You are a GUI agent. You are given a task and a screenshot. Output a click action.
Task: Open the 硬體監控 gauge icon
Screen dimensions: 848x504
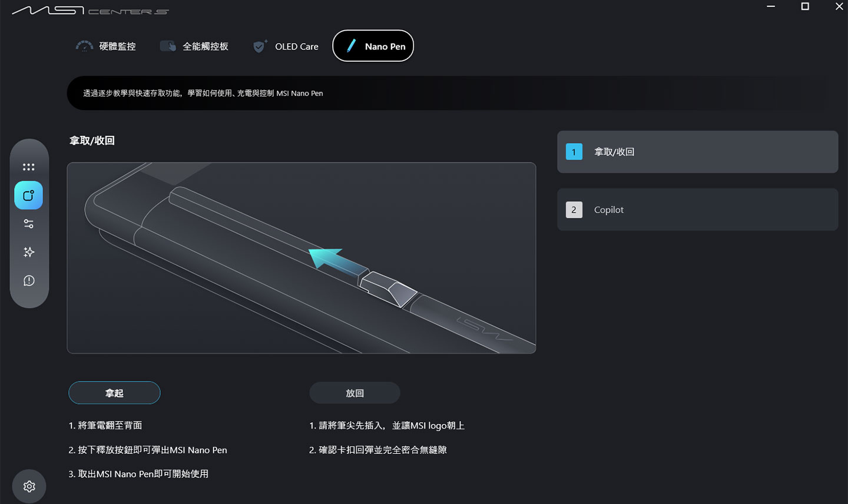pyautogui.click(x=84, y=46)
